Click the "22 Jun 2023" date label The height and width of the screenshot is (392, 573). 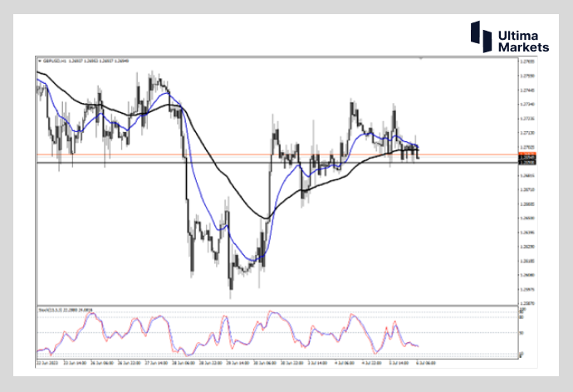[47, 363]
